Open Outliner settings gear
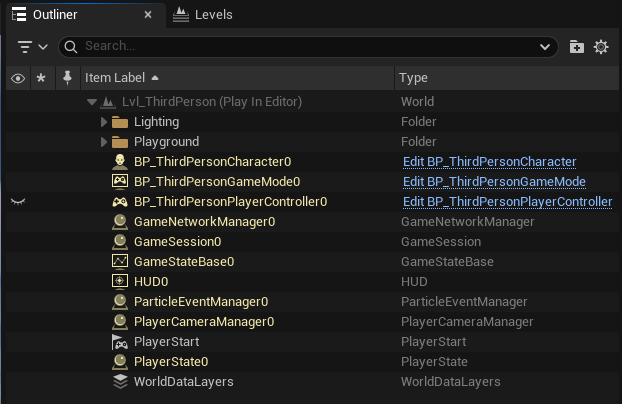Viewport: 622px width, 404px height. 601,47
